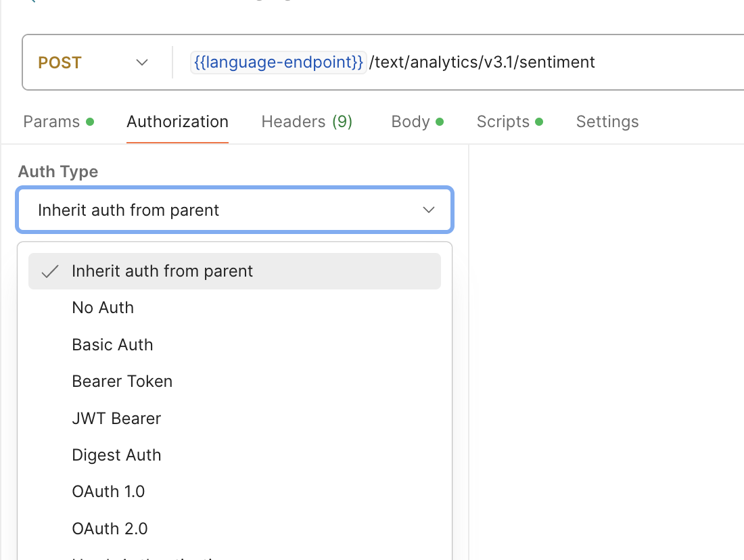Go to the Body tab
The width and height of the screenshot is (744, 560).
[411, 122]
